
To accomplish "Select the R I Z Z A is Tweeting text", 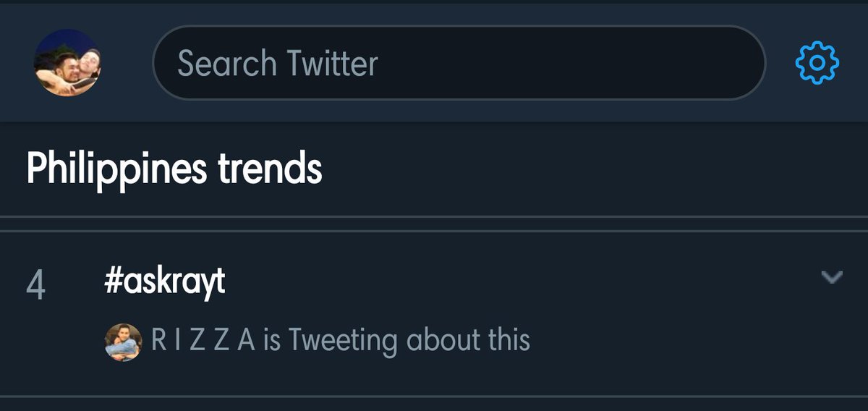I will pos(341,341).
